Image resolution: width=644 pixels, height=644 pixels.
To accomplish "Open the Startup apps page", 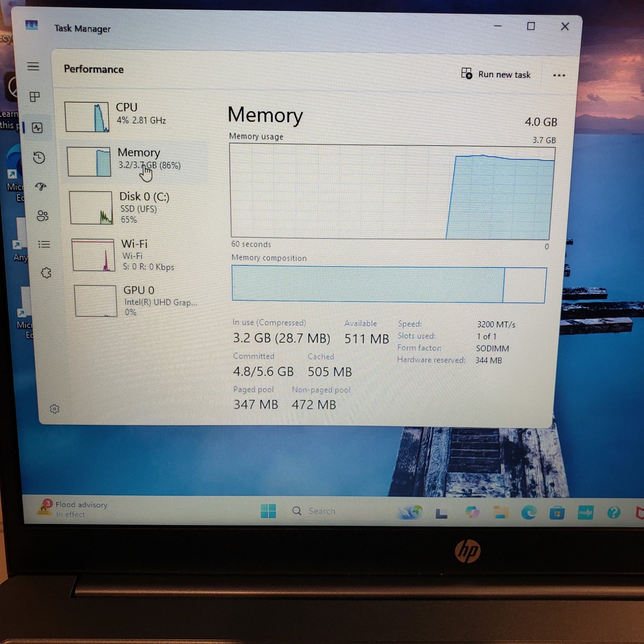I will [41, 187].
